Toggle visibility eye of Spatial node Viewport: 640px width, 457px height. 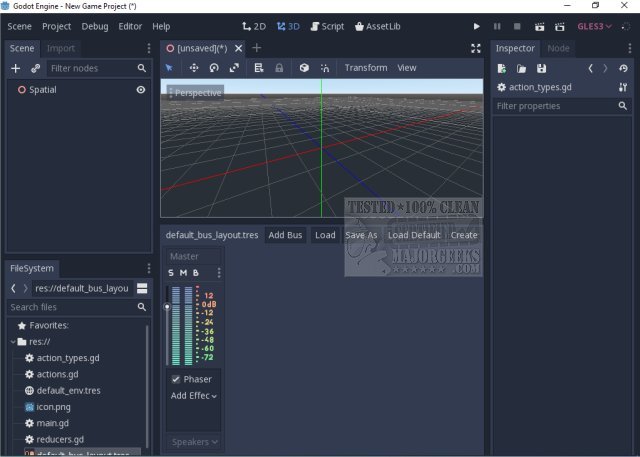[x=141, y=90]
